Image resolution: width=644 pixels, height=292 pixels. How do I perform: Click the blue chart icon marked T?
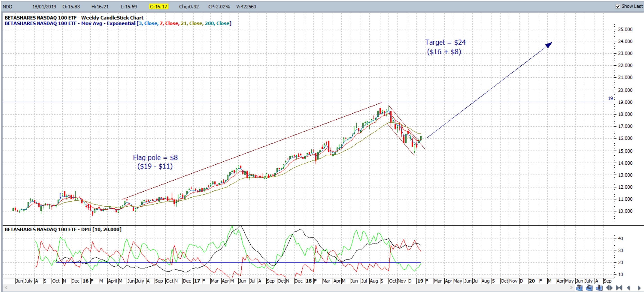(x=579, y=288)
